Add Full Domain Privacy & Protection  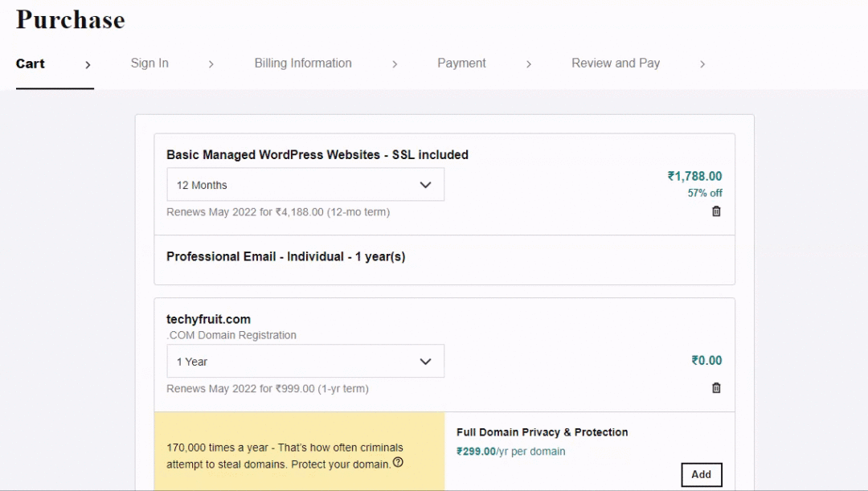coord(702,474)
